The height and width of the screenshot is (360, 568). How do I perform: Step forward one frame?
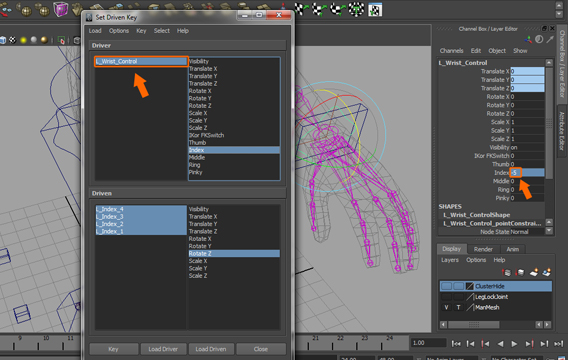(x=544, y=344)
